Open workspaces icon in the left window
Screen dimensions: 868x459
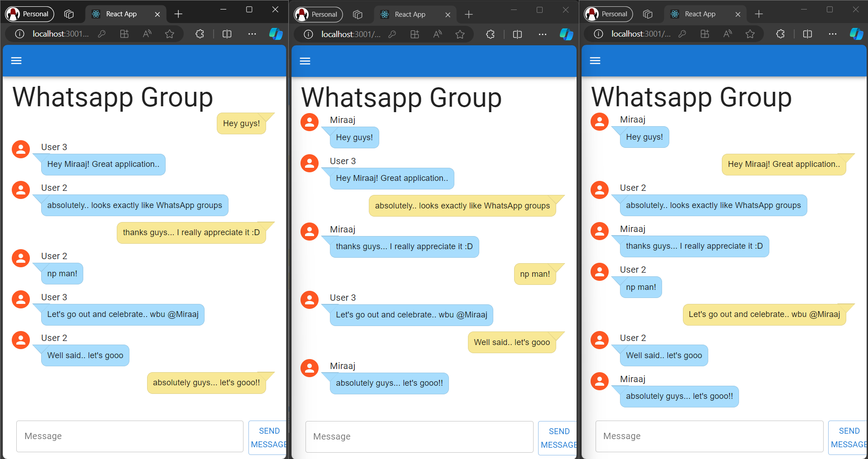point(69,14)
